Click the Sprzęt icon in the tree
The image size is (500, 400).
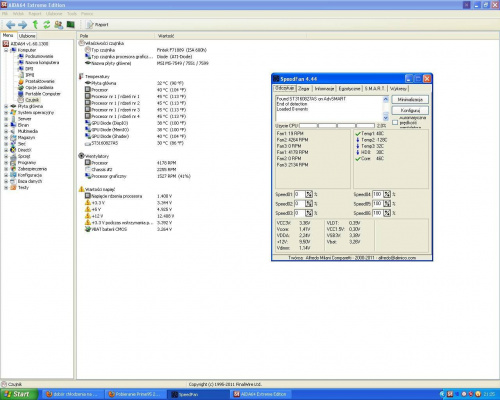pyautogui.click(x=13, y=156)
